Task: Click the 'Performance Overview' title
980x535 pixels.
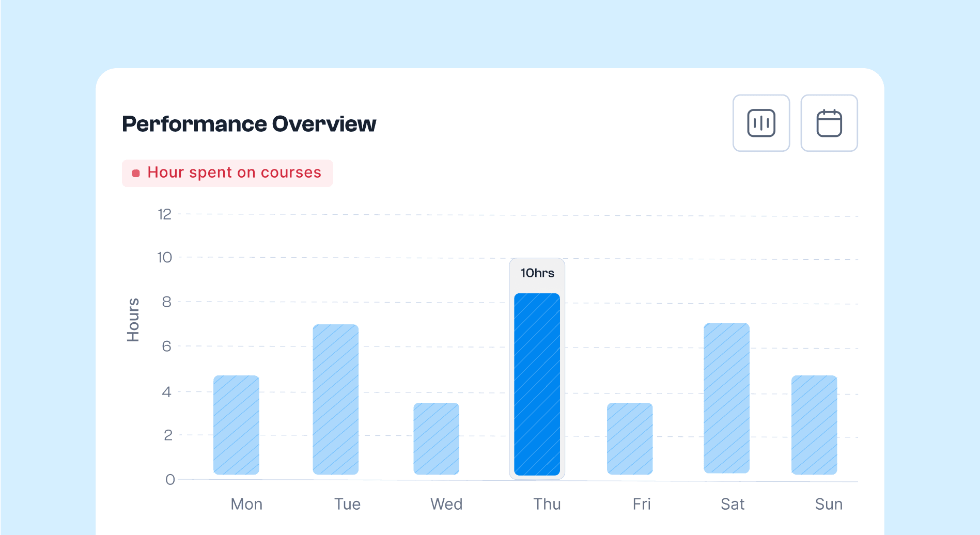Action: coord(249,123)
